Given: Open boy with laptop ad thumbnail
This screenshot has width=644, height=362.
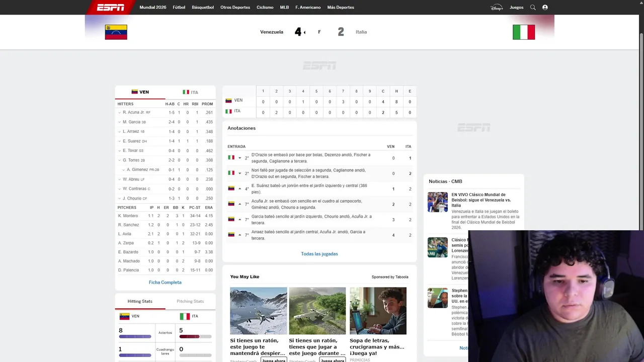Looking at the screenshot, I should [x=378, y=311].
